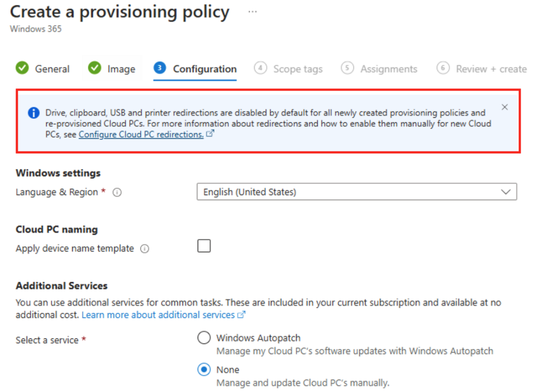Dismiss the redirections info banner

(505, 107)
